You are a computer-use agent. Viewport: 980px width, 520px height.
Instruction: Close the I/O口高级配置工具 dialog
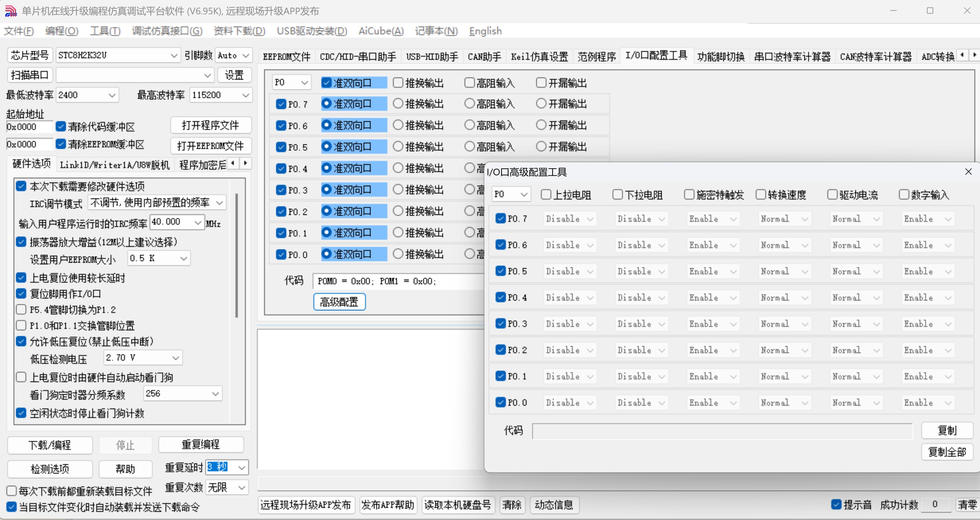coord(968,172)
